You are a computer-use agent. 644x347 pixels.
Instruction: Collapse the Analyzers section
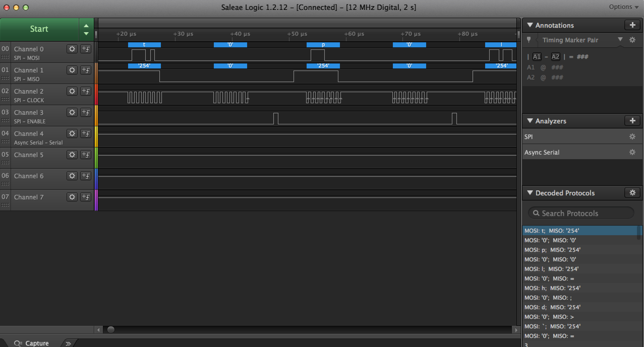[x=530, y=121]
